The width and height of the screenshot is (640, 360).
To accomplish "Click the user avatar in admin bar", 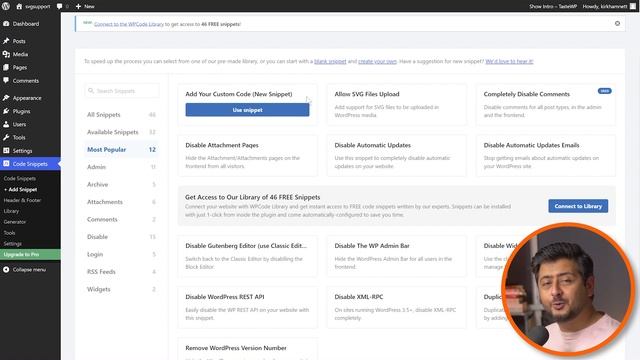I will (x=633, y=7).
